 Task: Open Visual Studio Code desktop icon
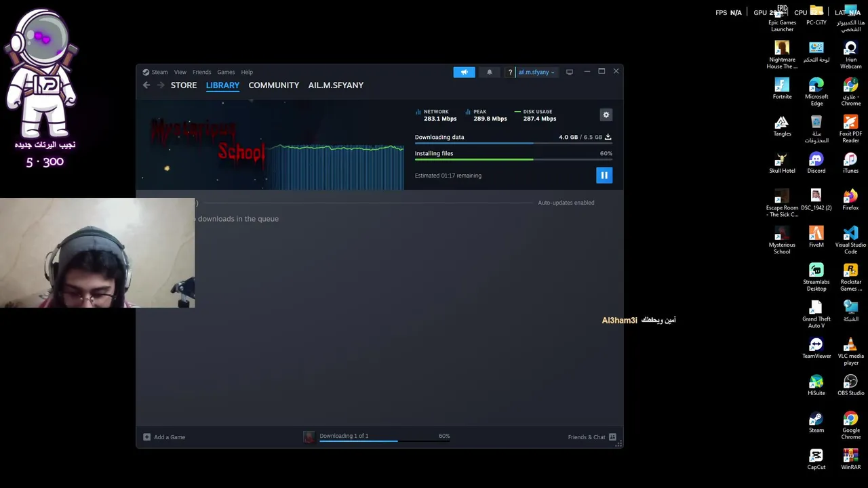pos(850,241)
